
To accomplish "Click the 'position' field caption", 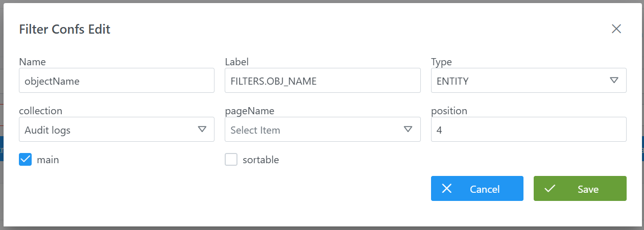I will (x=449, y=111).
